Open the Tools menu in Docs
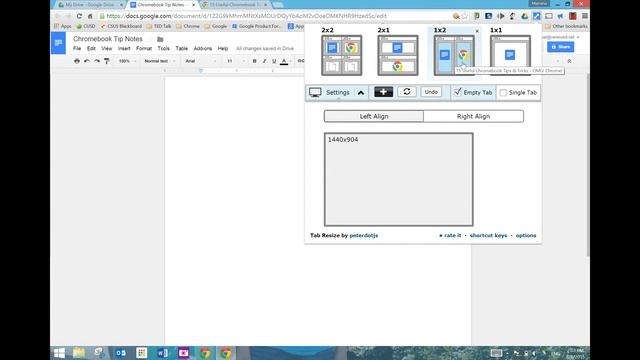Viewport: 640px width, 360px height. (163, 48)
